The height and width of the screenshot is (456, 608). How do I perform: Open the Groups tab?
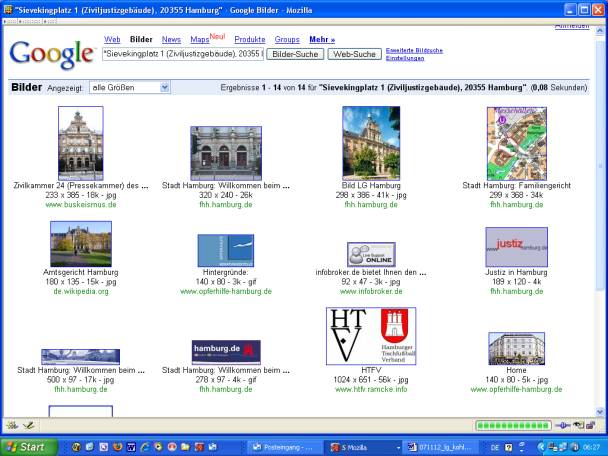coord(287,40)
